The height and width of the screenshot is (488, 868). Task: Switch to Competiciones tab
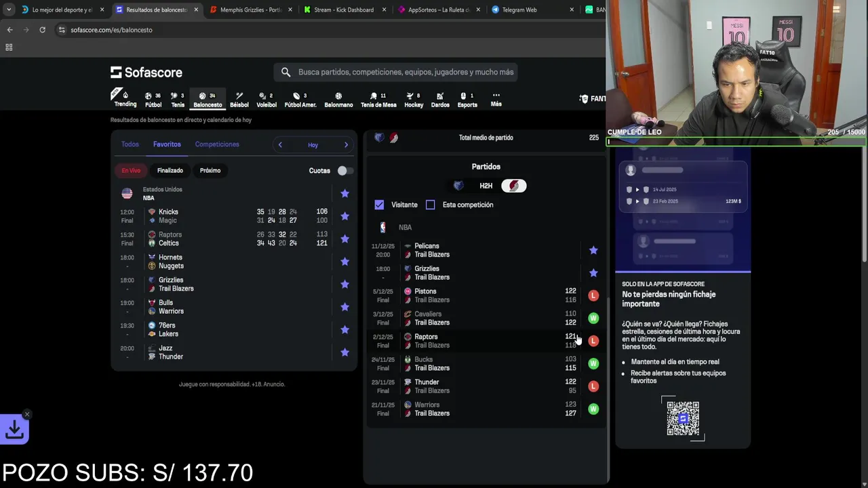(217, 144)
